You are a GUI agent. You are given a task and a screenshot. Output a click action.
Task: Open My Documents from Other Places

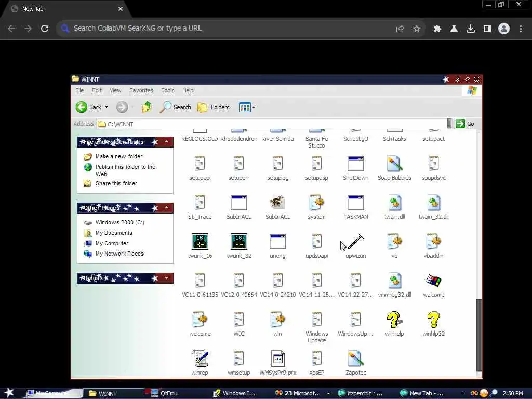114,233
